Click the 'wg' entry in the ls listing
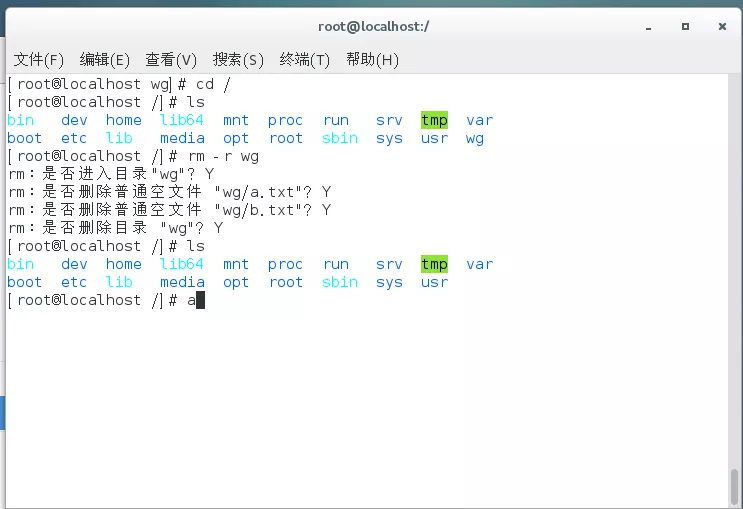743x509 pixels. [474, 138]
